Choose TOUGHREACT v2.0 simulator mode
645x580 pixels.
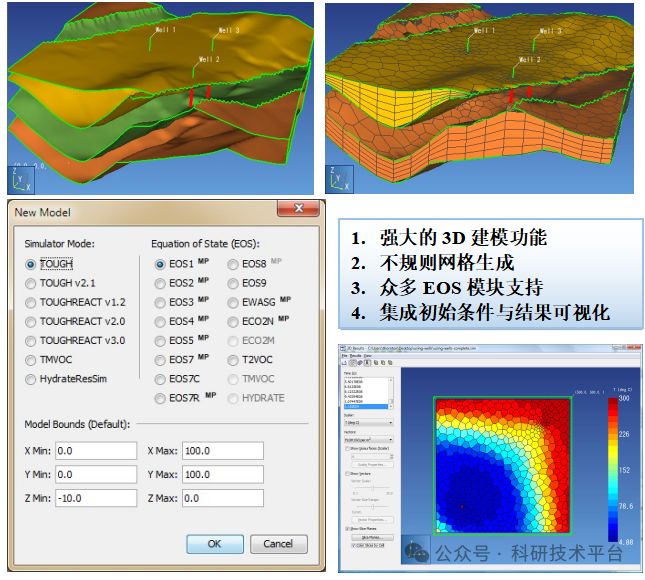(30, 322)
